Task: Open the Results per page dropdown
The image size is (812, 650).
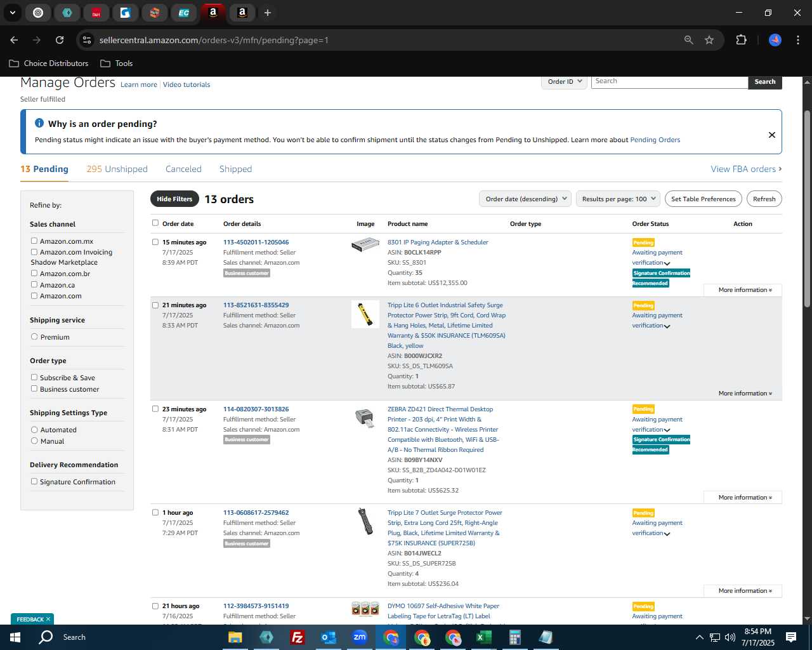Action: (x=619, y=199)
